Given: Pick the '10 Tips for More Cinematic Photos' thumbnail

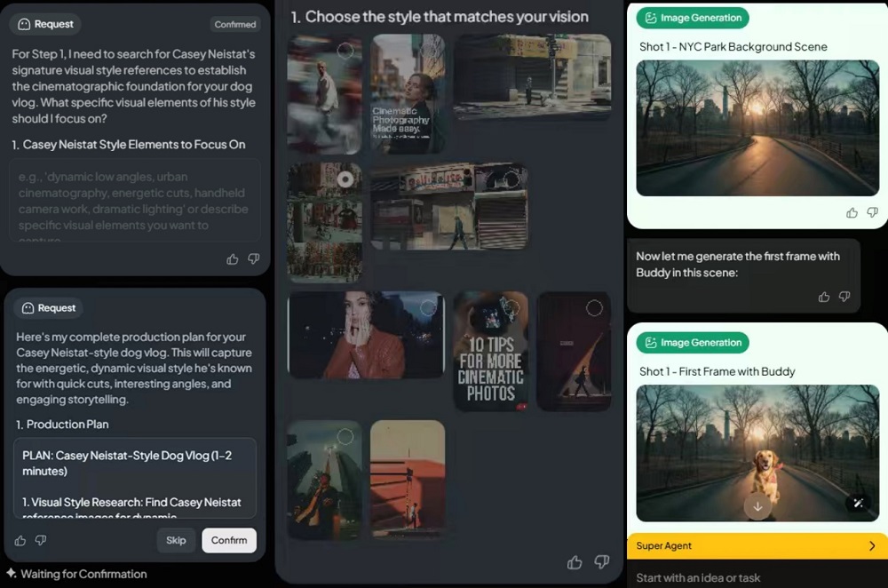Looking at the screenshot, I should click(490, 351).
